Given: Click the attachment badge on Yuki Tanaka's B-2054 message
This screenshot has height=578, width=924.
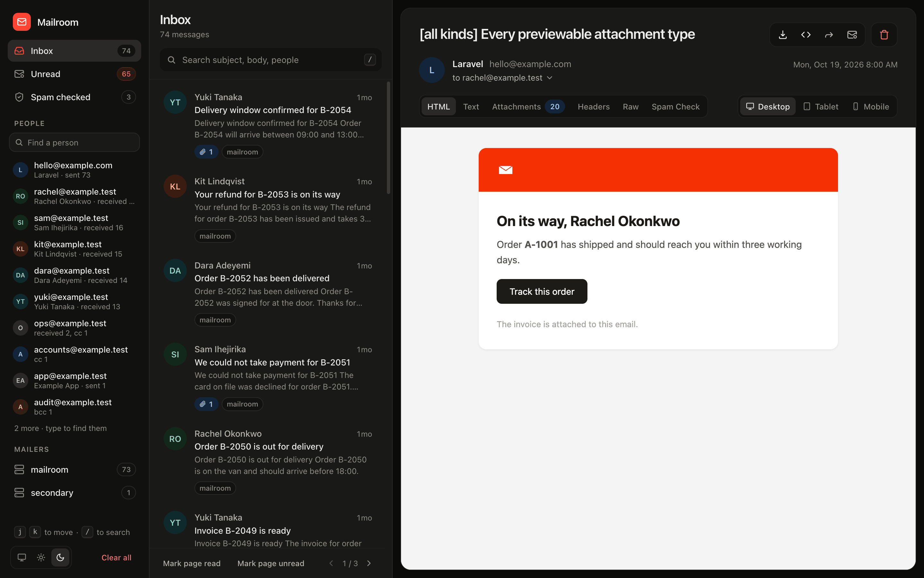Looking at the screenshot, I should [206, 152].
